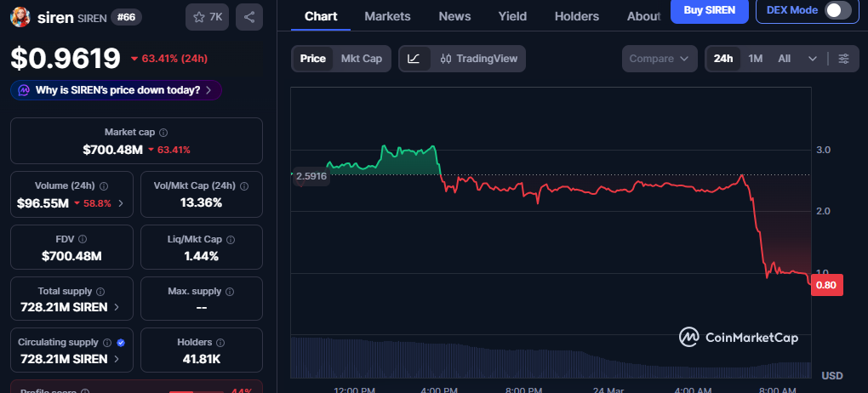868x393 pixels.
Task: Add SIREN to watchlist via star 7K
Action: point(207,17)
